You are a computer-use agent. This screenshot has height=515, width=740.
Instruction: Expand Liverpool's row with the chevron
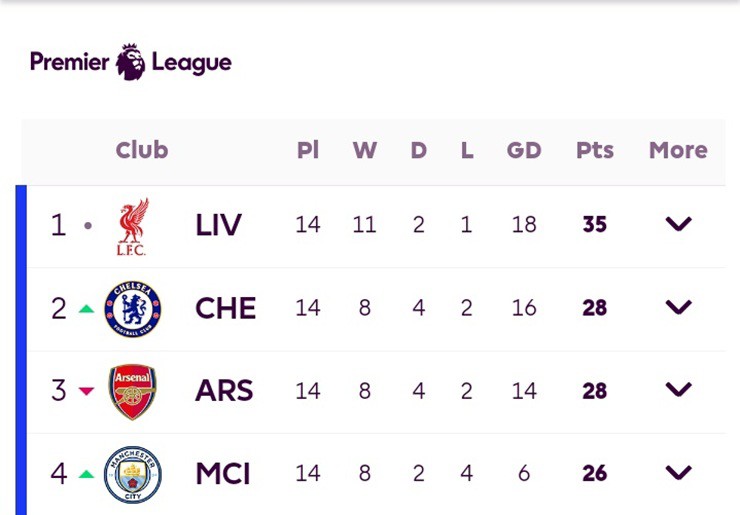point(678,225)
